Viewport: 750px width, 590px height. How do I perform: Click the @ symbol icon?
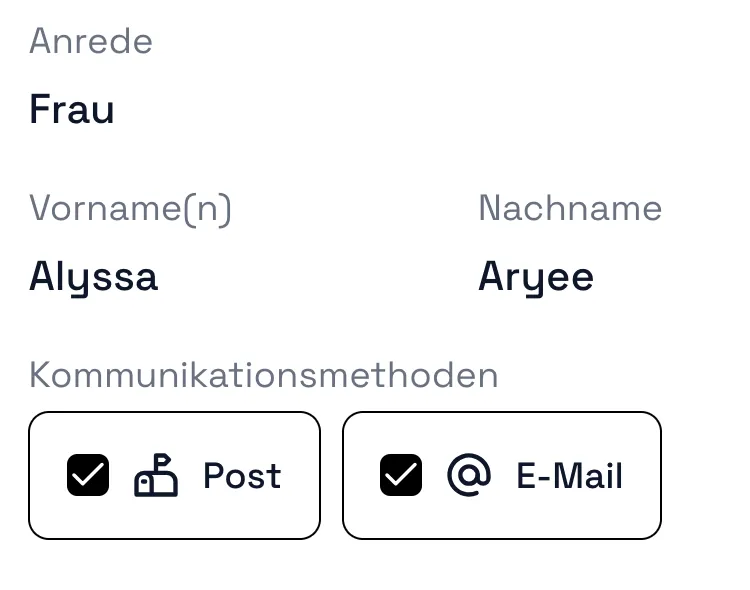click(469, 475)
